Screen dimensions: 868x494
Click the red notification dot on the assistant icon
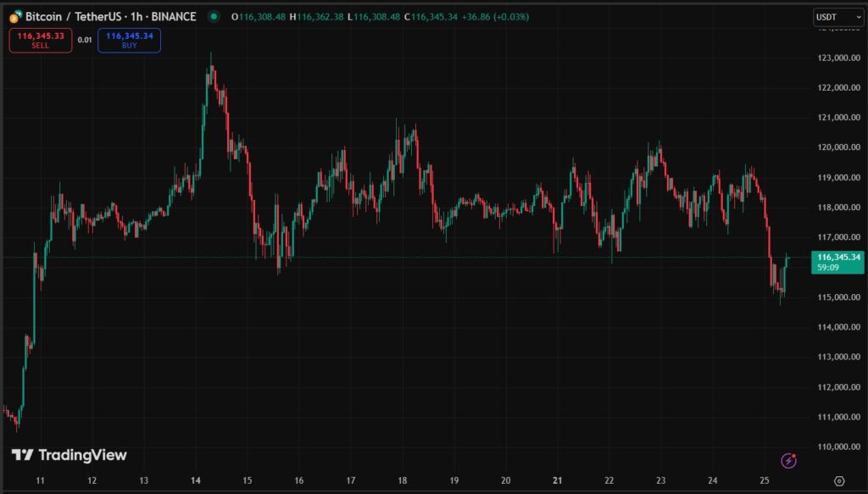click(x=795, y=455)
